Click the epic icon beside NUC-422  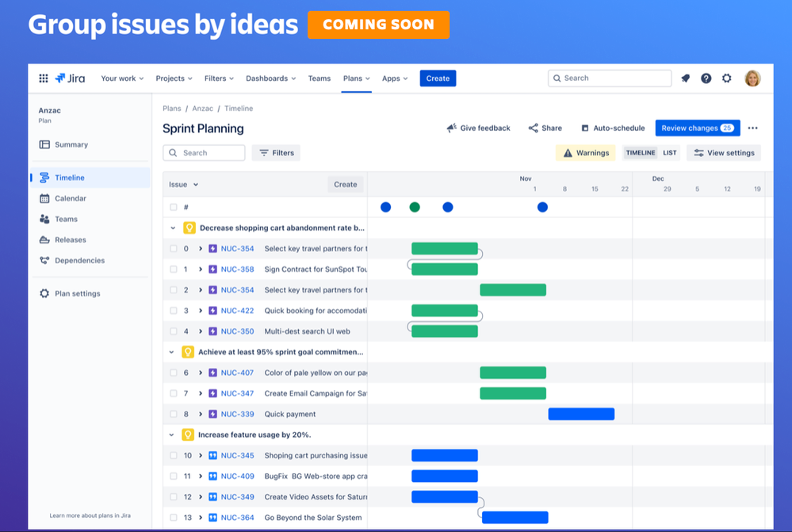[x=213, y=311]
